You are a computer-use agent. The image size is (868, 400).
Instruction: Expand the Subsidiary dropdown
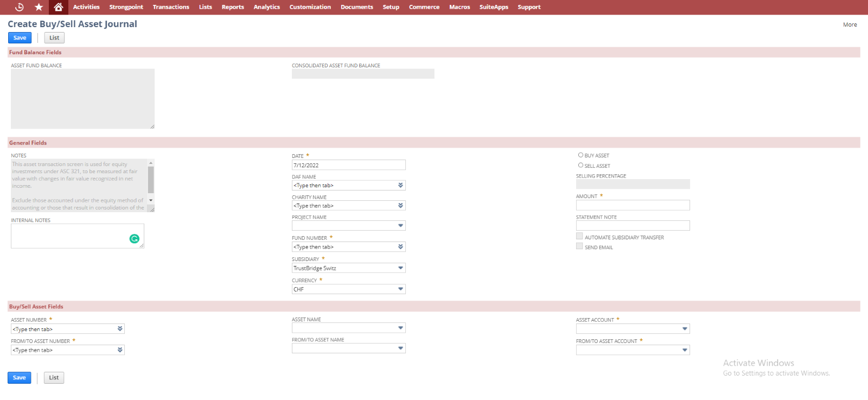tap(400, 268)
